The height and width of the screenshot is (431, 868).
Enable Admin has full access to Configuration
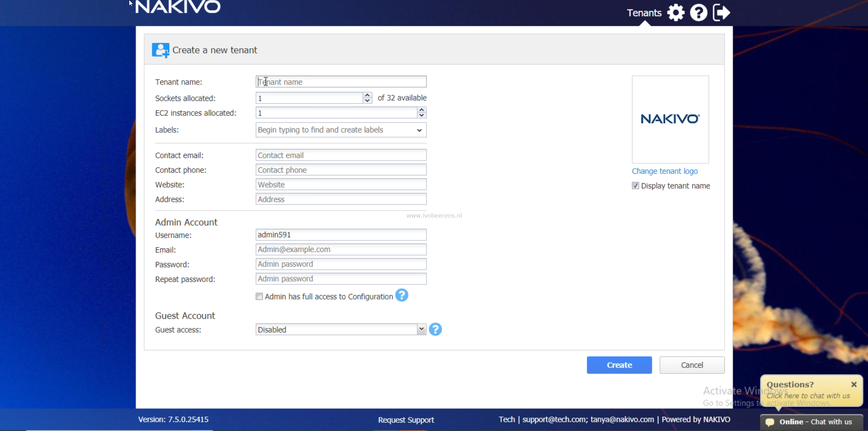point(259,297)
